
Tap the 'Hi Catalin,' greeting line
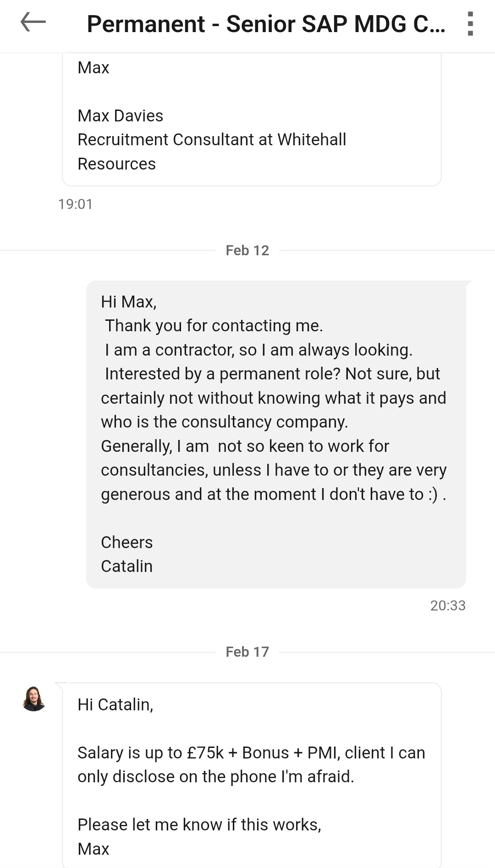115,705
